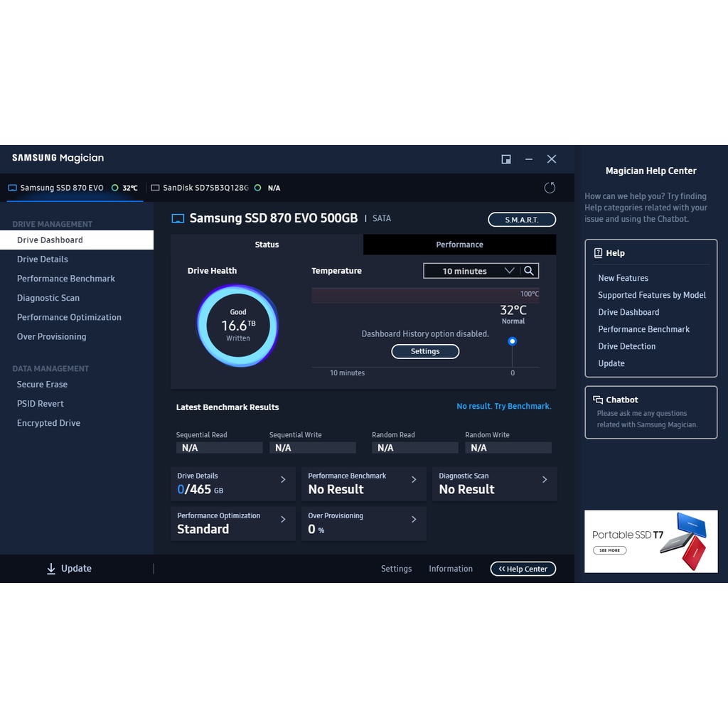Open the Chatbot panel
728x728 pixels.
(x=651, y=412)
